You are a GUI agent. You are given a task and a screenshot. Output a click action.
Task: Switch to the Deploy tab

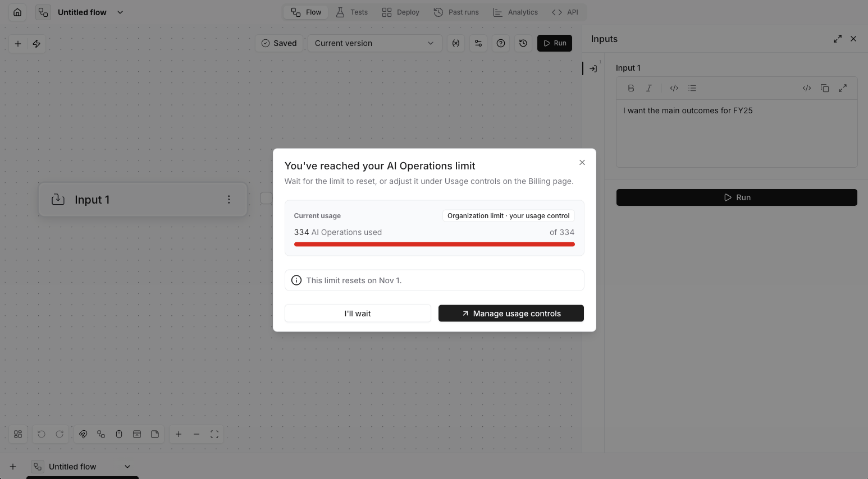[x=401, y=12]
